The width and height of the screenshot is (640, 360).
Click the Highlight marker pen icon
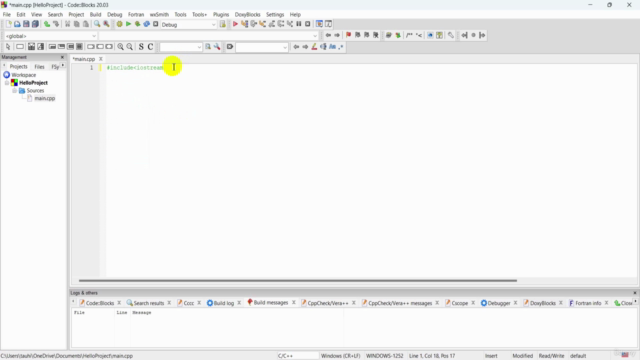(314, 47)
